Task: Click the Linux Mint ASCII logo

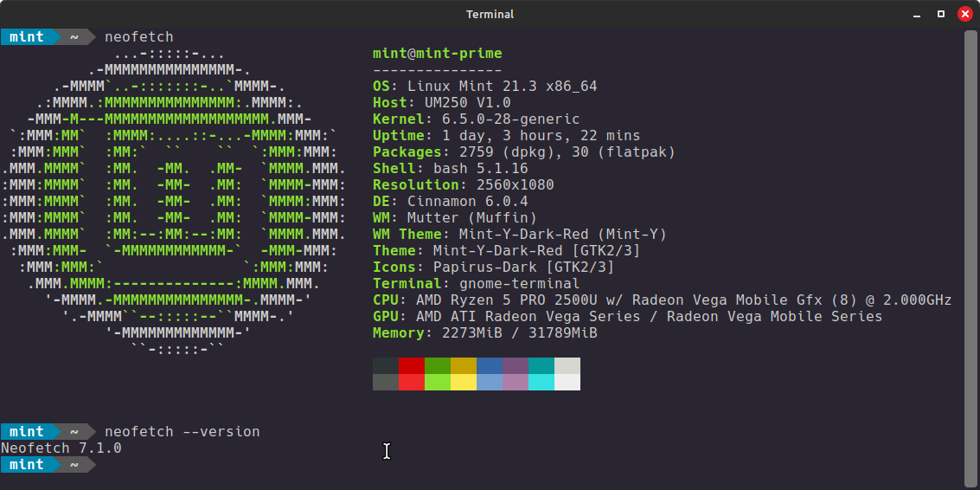Action: point(175,202)
